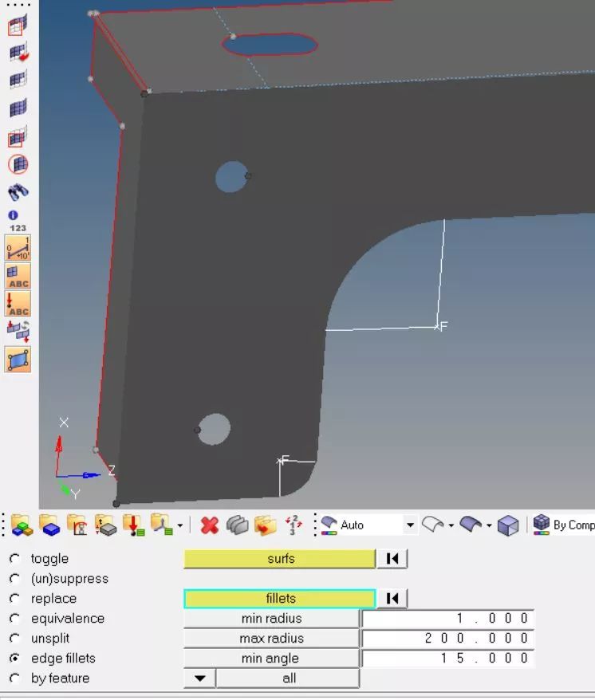
Task: Click the yellow surfs selector button
Action: click(x=279, y=559)
